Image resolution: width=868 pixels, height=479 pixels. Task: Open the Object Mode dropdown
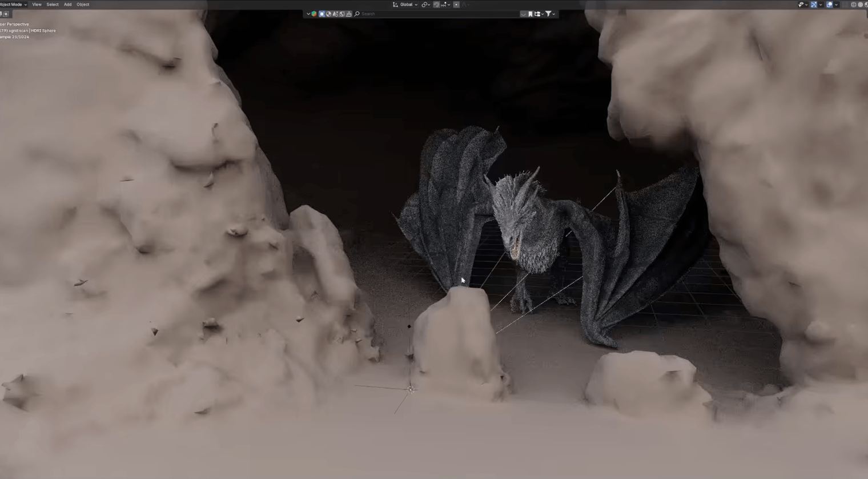click(13, 5)
